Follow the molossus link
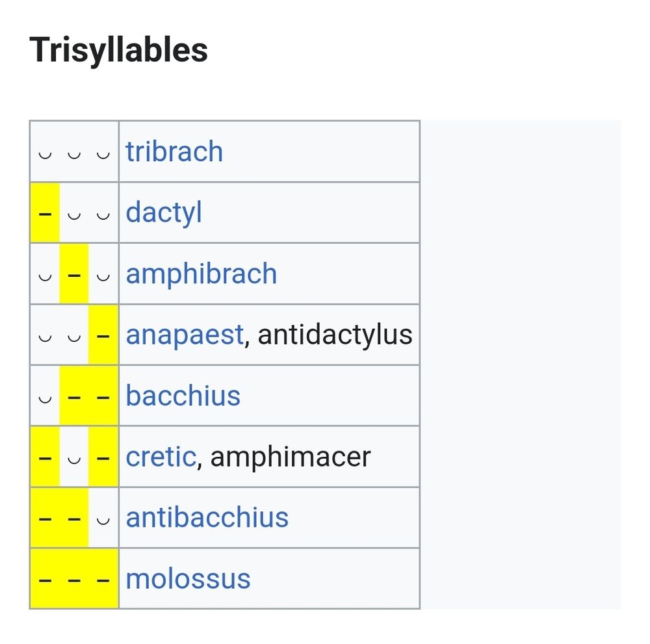Image resolution: width=650 pixels, height=644 pixels. coord(188,578)
